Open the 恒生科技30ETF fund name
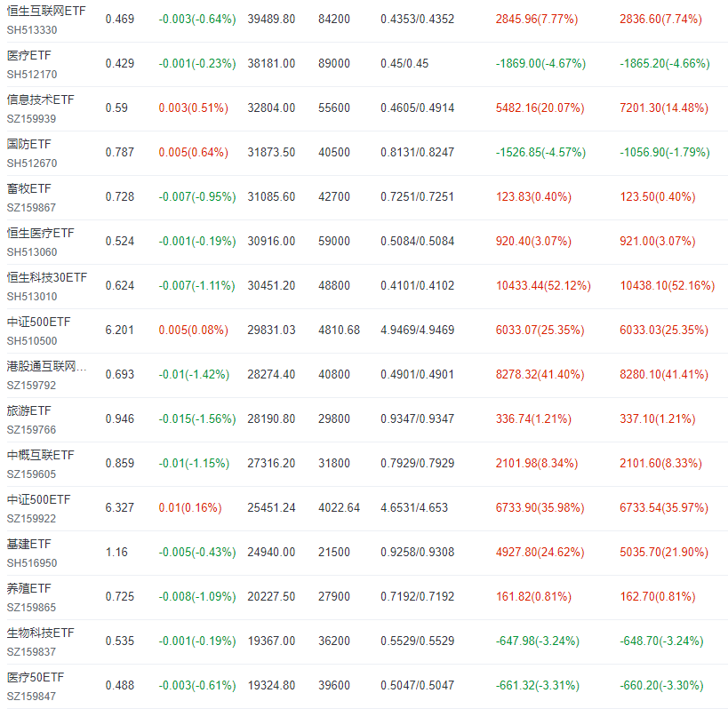The width and height of the screenshot is (728, 709). click(x=47, y=277)
